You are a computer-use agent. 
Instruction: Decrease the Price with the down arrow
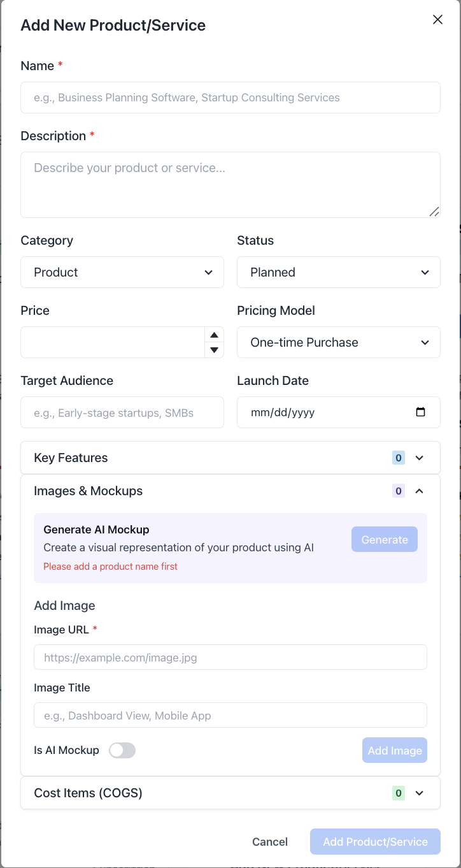[x=214, y=350]
